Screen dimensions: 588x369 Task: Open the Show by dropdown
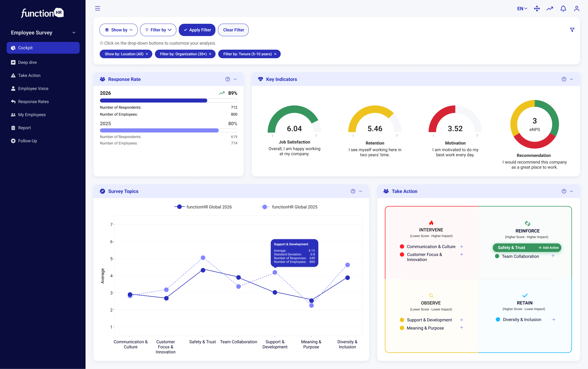(x=118, y=30)
